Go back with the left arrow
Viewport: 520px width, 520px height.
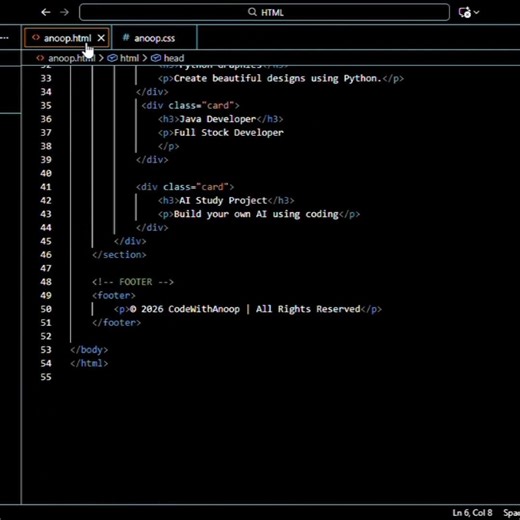[x=46, y=12]
